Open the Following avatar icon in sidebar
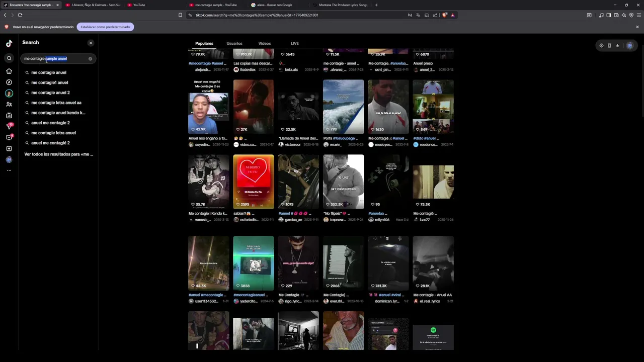Image resolution: width=644 pixels, height=362 pixels. click(x=9, y=93)
